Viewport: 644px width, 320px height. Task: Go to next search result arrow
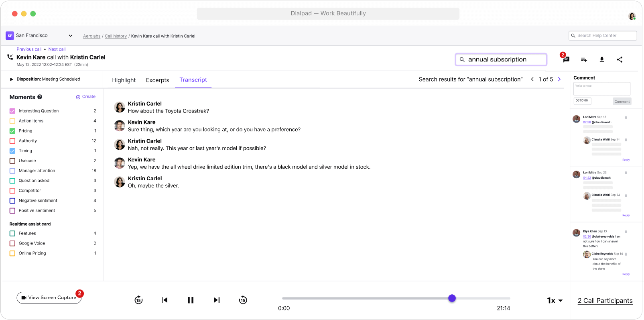[559, 79]
